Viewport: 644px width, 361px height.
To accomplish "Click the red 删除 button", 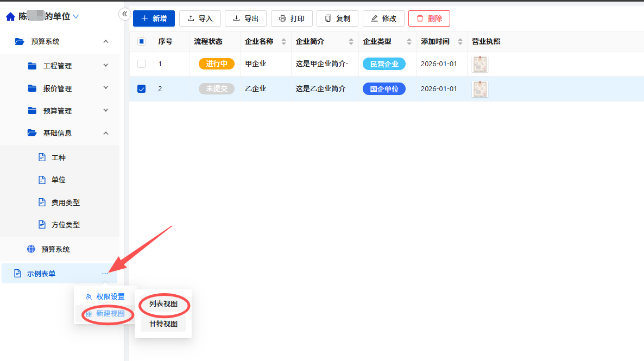I will [429, 18].
